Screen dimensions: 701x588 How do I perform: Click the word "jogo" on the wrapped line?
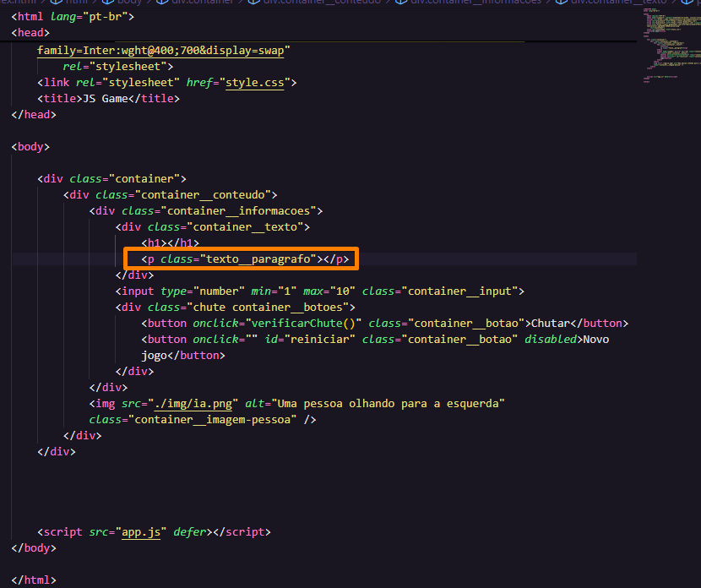(x=155, y=356)
